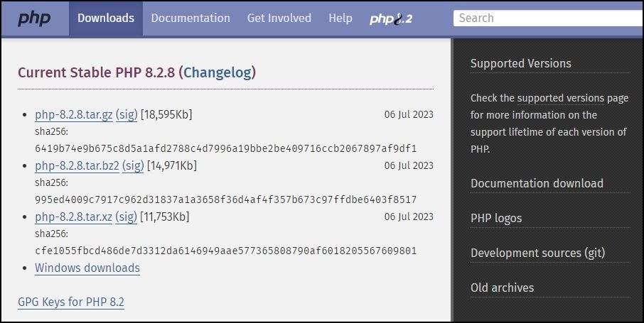Download php-8.2.8.tar.gz file
644x323 pixels.
coord(74,114)
